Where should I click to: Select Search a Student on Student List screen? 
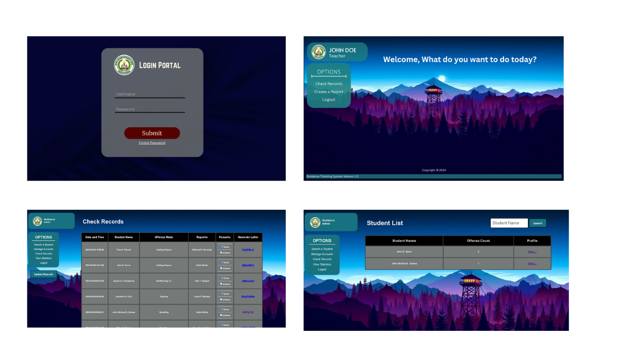(322, 249)
